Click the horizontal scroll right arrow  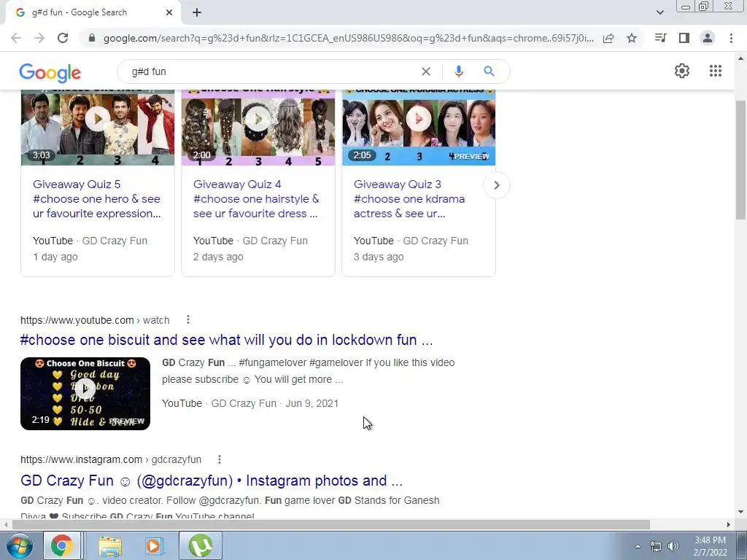[729, 524]
